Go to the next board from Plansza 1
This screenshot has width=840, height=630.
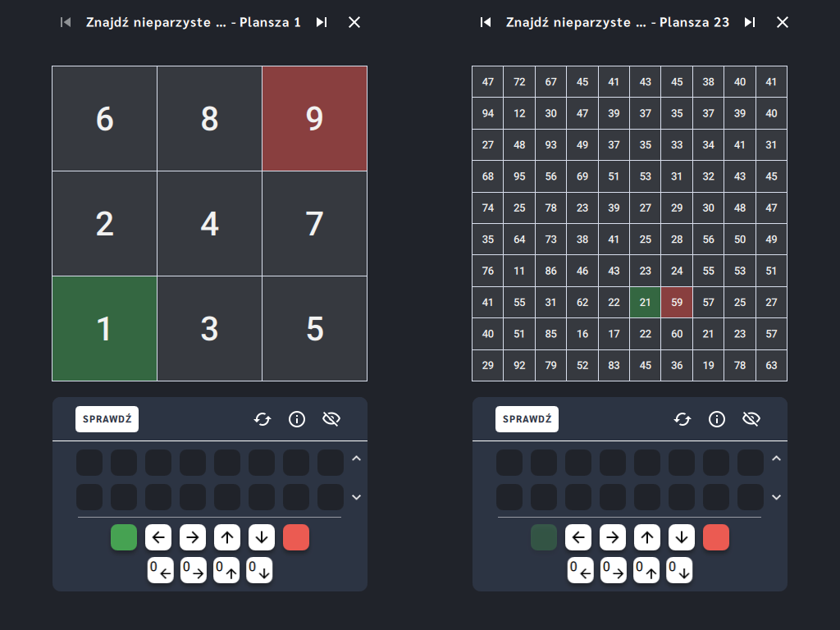tap(322, 22)
